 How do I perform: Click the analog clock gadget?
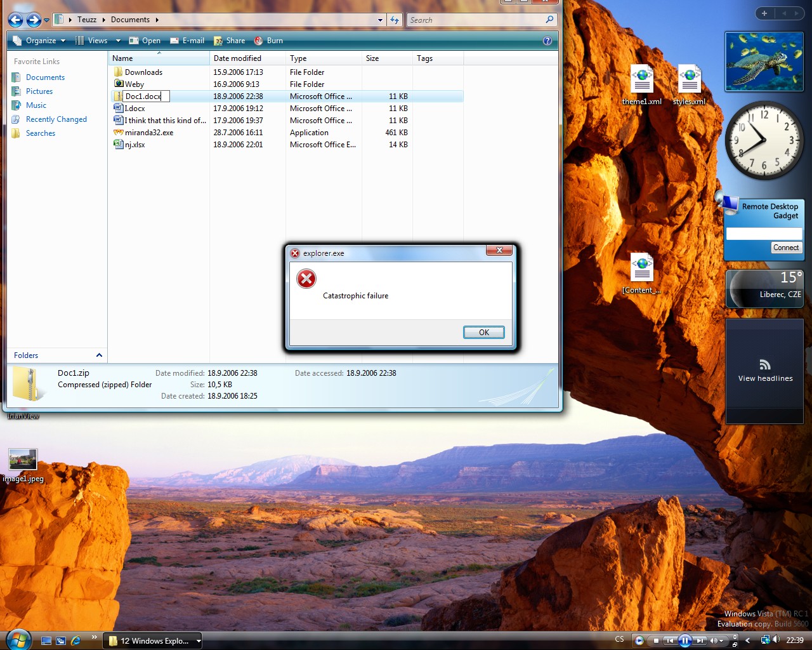click(764, 140)
